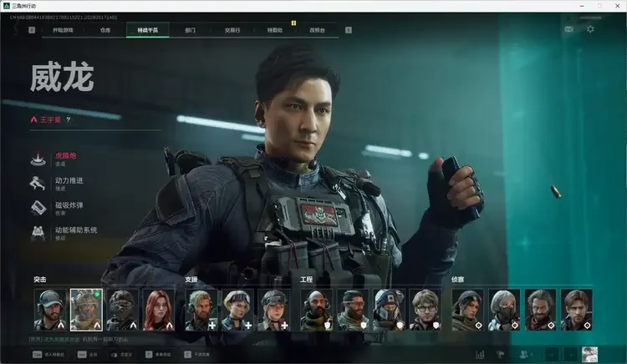Select bald bearded 工程 operator portrait
627x364 pixels.
click(x=317, y=310)
